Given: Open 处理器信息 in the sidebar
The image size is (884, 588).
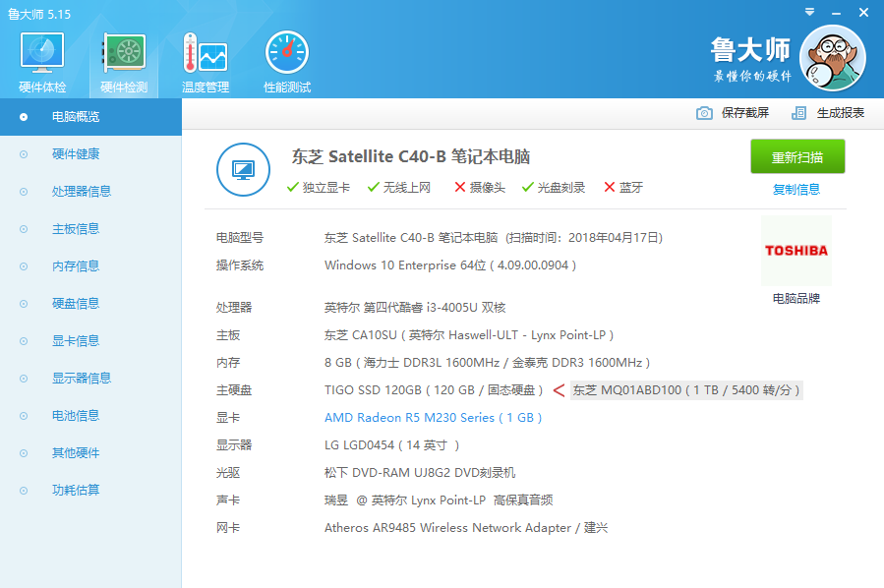Looking at the screenshot, I should [x=82, y=192].
